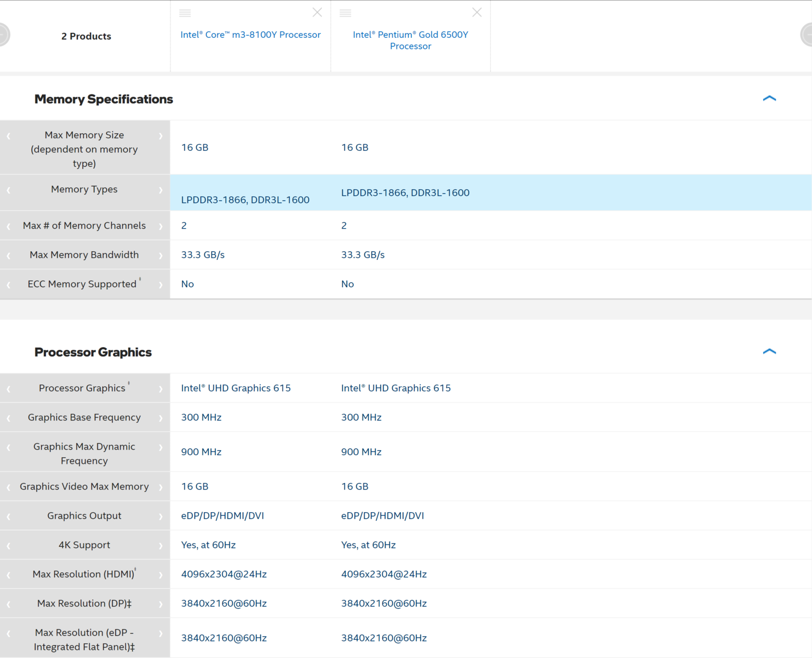Select the "Max Resolution (eDP - Integrated Flat Panel)" label
This screenshot has height=658, width=812.
(x=84, y=639)
